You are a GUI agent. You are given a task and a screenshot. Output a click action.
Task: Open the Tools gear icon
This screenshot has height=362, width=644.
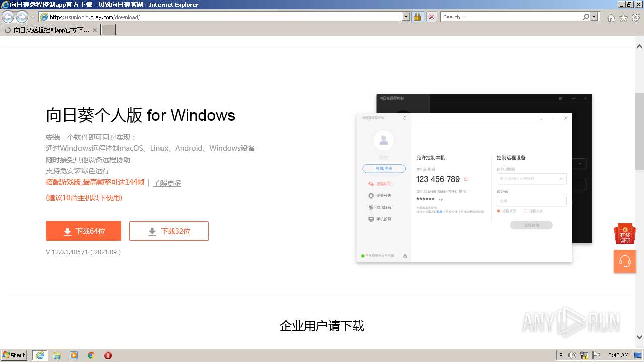click(x=636, y=18)
